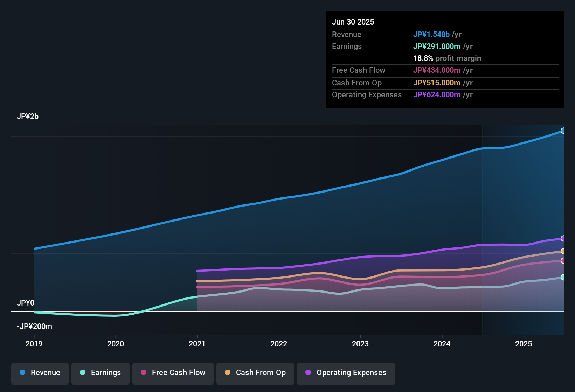The image size is (575, 392).
Task: Click the JP¥1.548b revenue value in tooltip
Action: pyautogui.click(x=431, y=34)
